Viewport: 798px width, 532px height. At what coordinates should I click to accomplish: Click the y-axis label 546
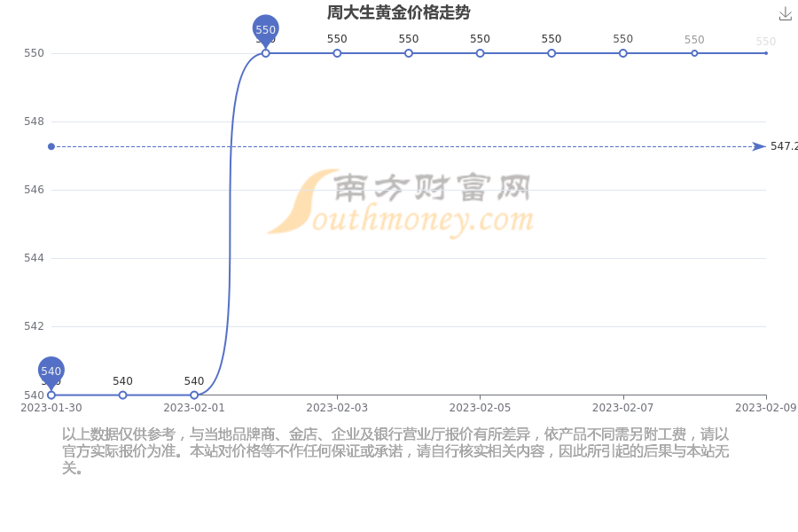click(x=34, y=190)
